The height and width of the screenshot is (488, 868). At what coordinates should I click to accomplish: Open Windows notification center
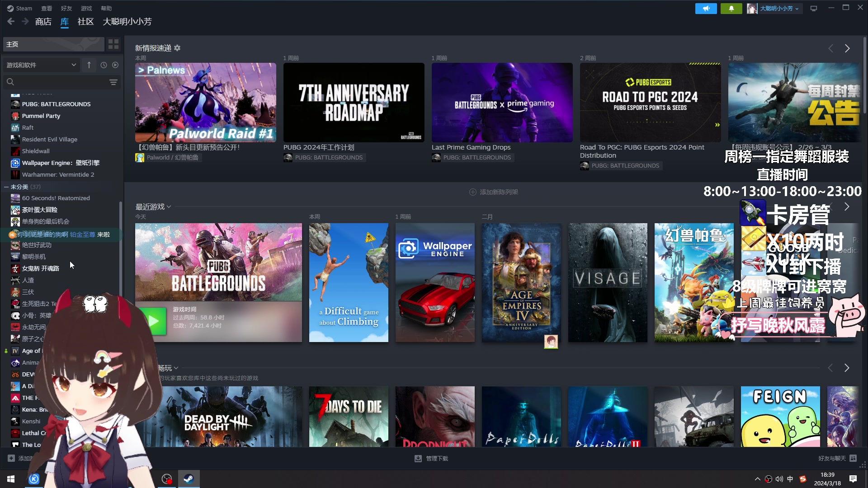point(853,479)
